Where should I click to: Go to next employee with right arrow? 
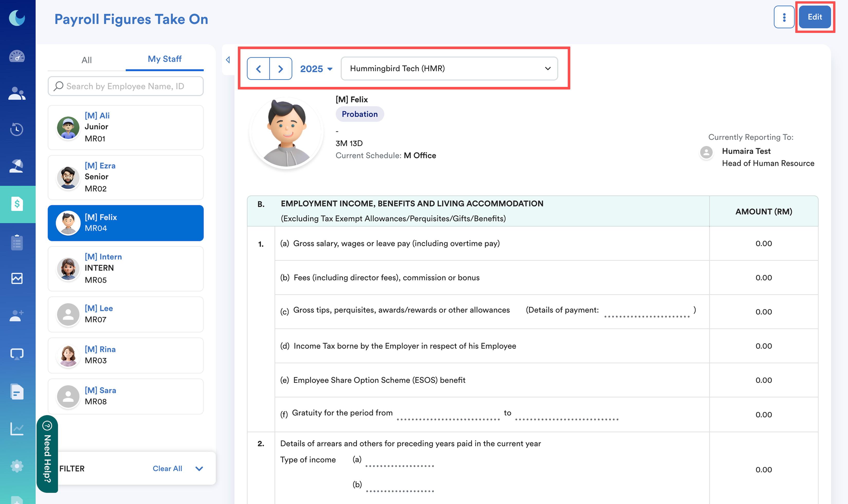281,69
